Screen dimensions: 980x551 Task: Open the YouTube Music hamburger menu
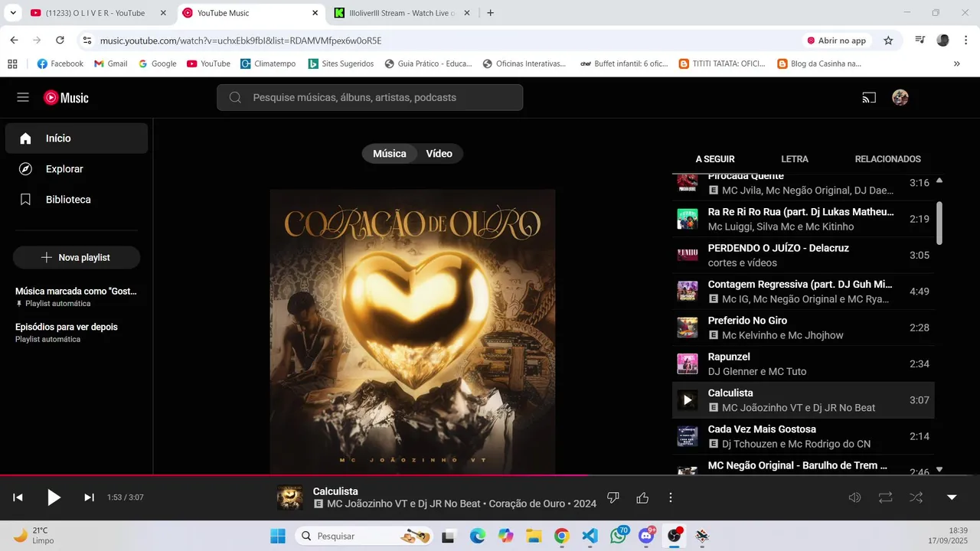tap(23, 97)
